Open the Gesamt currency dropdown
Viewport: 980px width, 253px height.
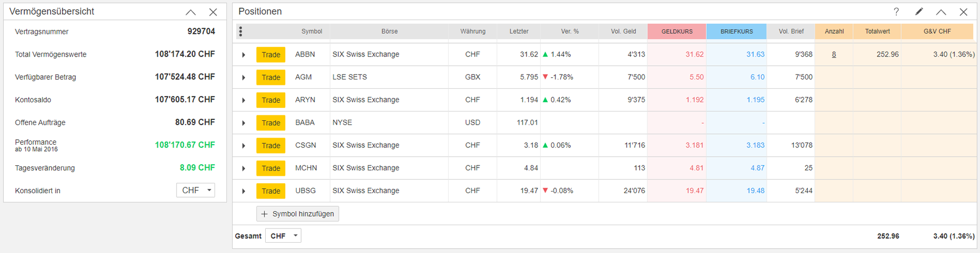coord(283,236)
